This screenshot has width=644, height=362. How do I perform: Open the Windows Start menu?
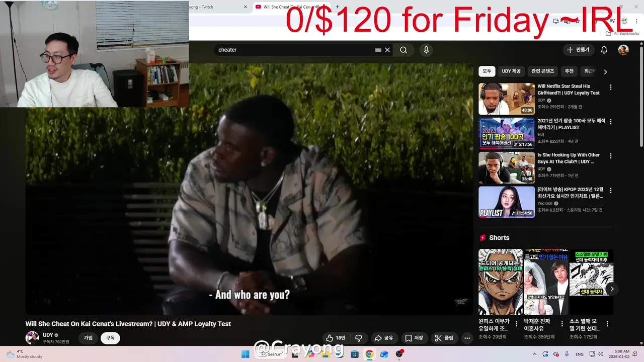(245, 354)
